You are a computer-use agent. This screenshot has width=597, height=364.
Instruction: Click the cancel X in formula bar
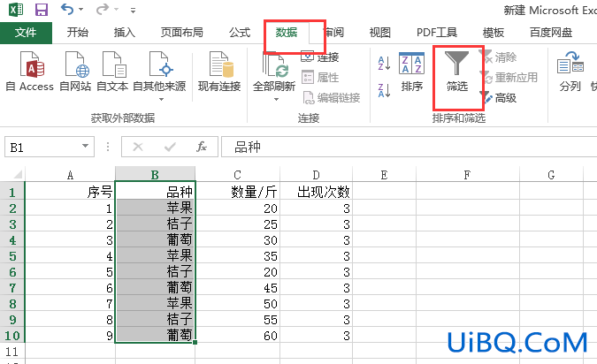click(138, 147)
